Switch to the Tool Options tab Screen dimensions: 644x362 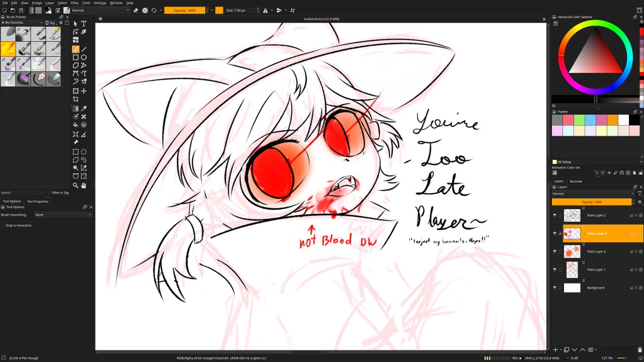(x=12, y=201)
